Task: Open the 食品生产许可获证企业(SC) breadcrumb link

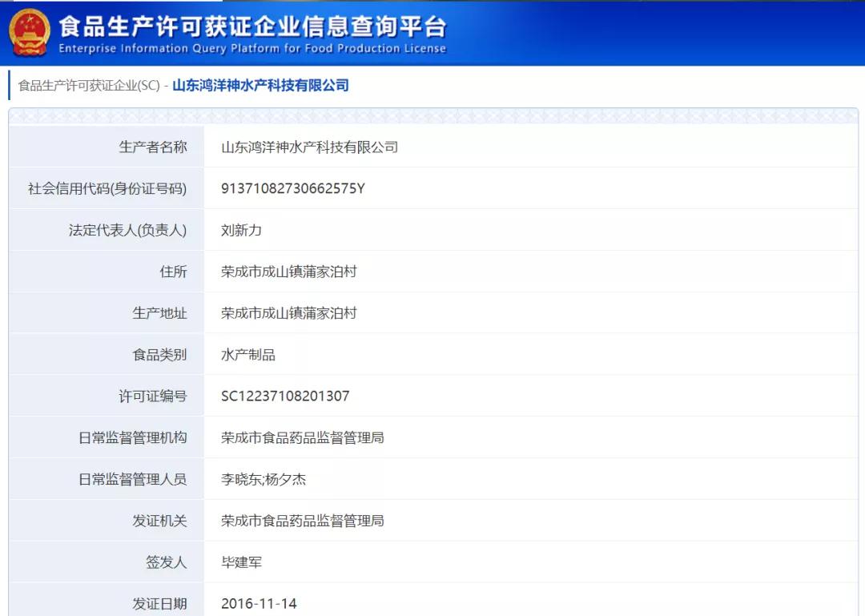Action: 89,86
